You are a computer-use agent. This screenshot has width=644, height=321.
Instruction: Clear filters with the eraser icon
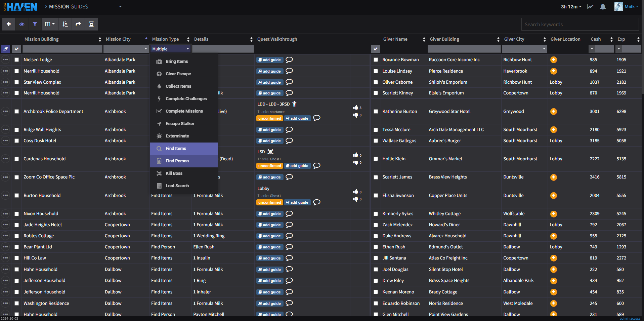click(6, 49)
